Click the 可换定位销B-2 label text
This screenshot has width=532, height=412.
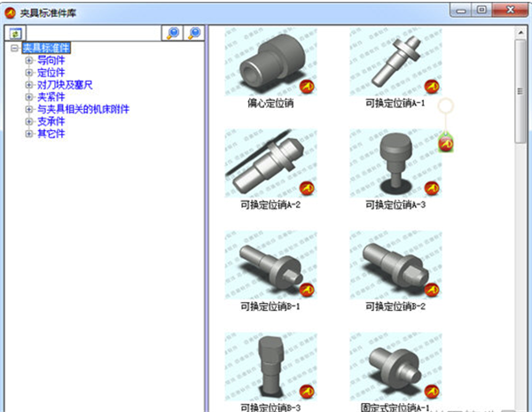395,307
